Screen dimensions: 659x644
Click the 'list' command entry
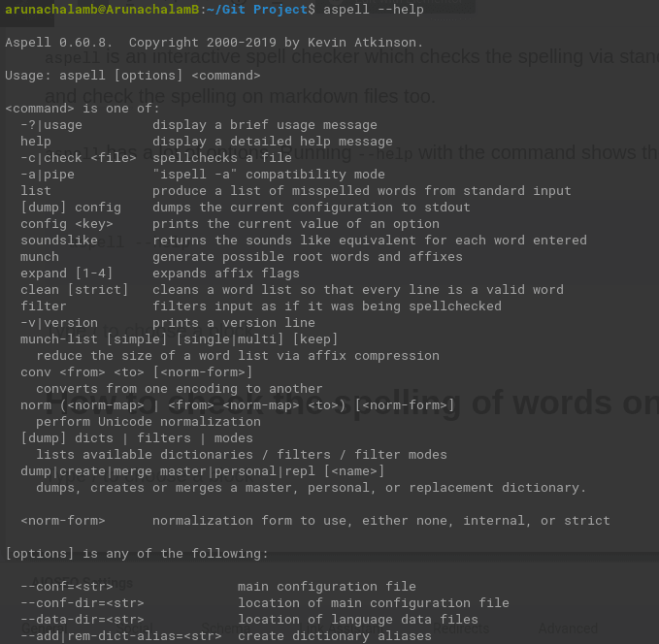(x=36, y=191)
